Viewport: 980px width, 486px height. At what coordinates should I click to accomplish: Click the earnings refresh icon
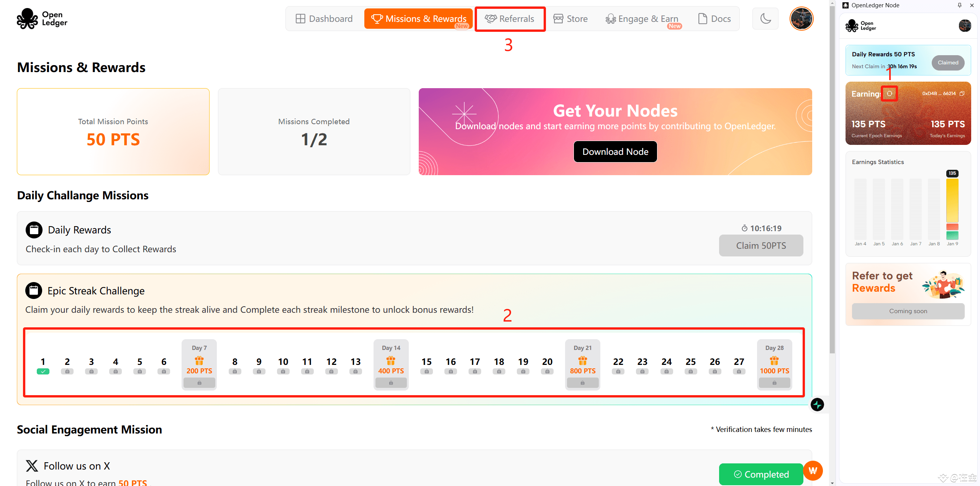(889, 94)
